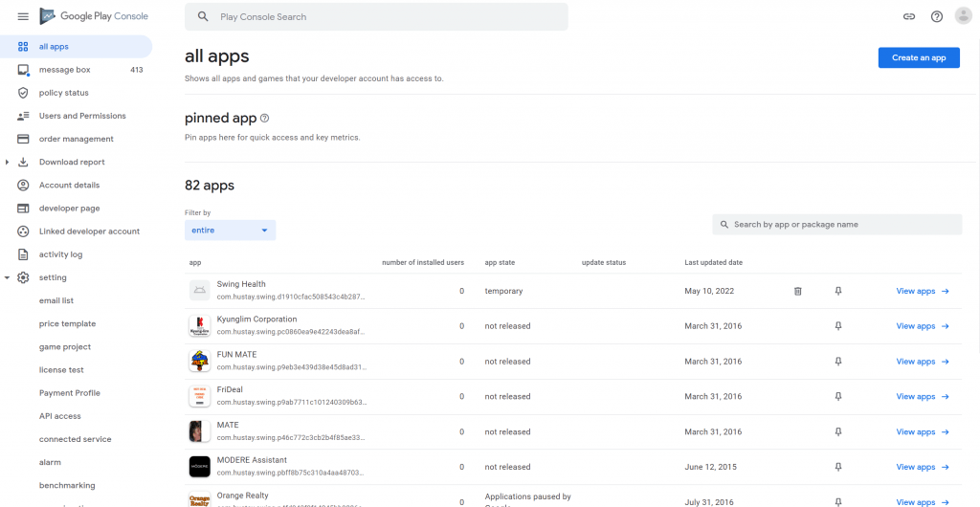980x507 pixels.
Task: Pin the MATE app
Action: click(x=838, y=432)
